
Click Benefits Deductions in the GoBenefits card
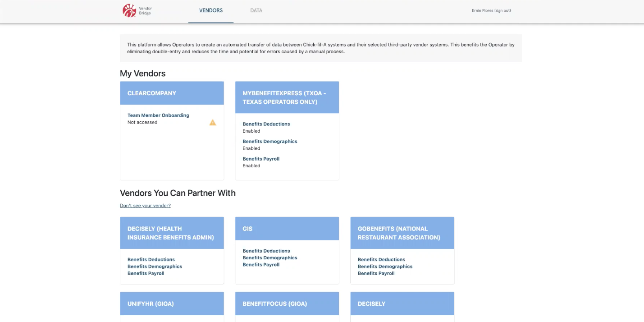(x=381, y=260)
